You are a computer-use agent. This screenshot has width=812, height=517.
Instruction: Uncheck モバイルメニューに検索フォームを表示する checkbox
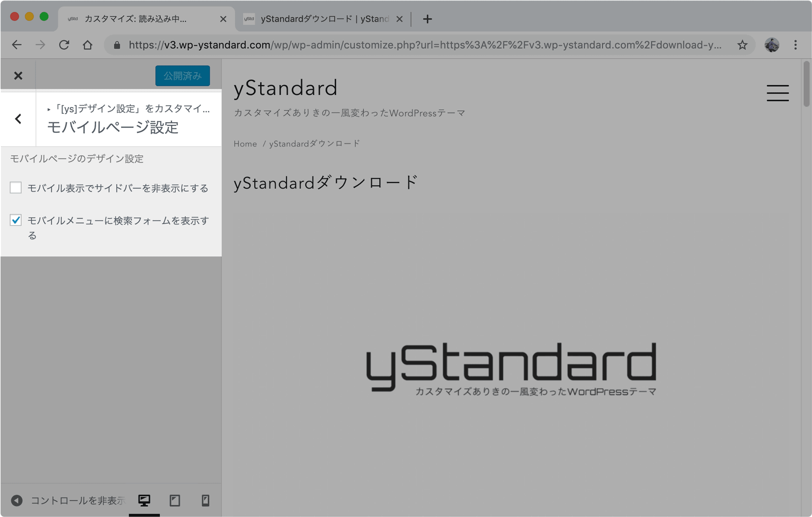pyautogui.click(x=16, y=220)
